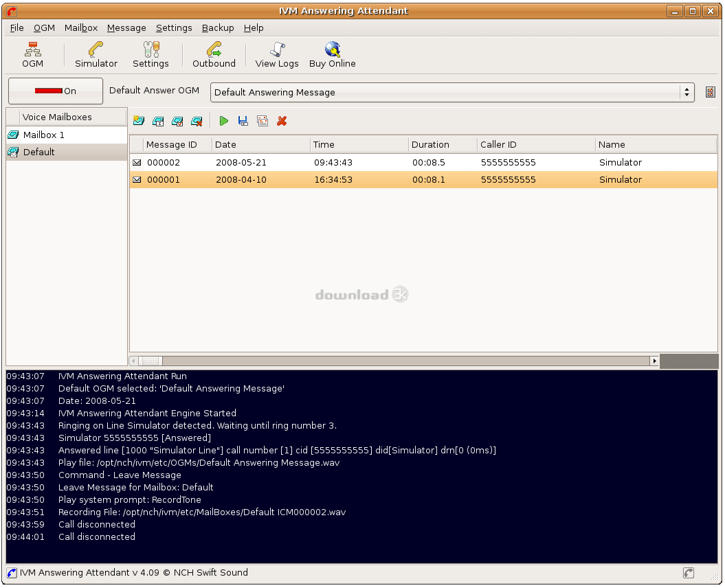
Task: Select message 000001 row ID
Action: coord(164,180)
